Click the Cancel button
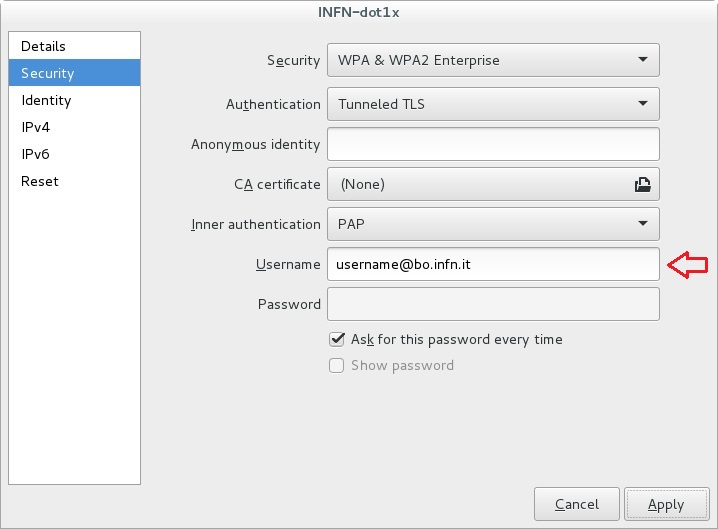The width and height of the screenshot is (718, 529). (577, 504)
